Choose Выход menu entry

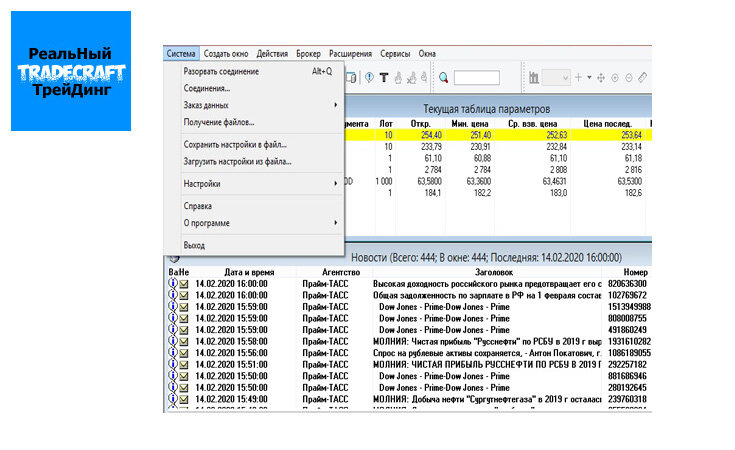[254, 245]
